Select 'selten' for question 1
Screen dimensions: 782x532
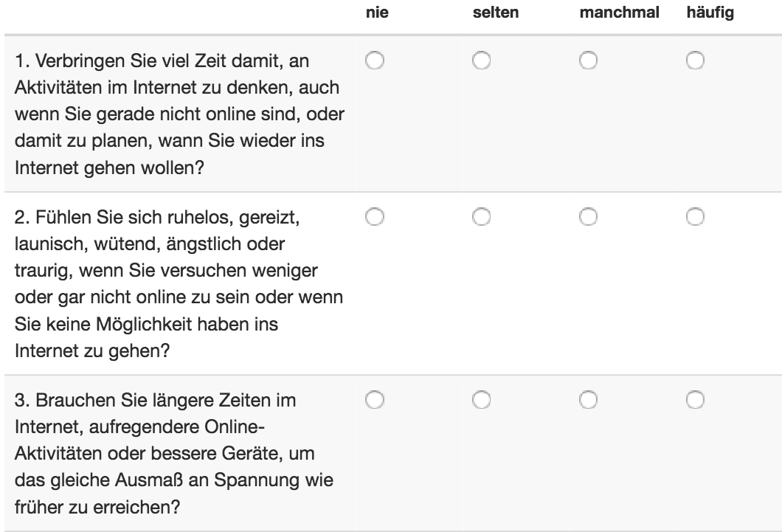click(481, 61)
